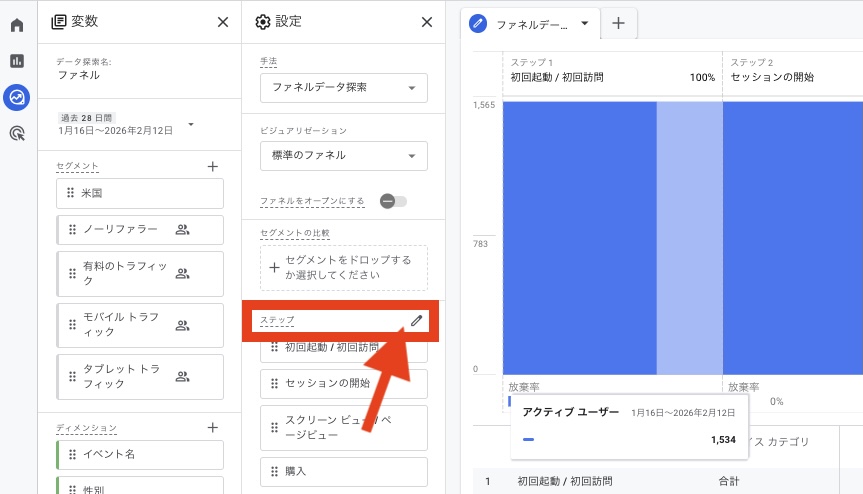This screenshot has height=494, width=863.
Task: Open Reports bar chart icon in sidebar
Action: [17, 61]
